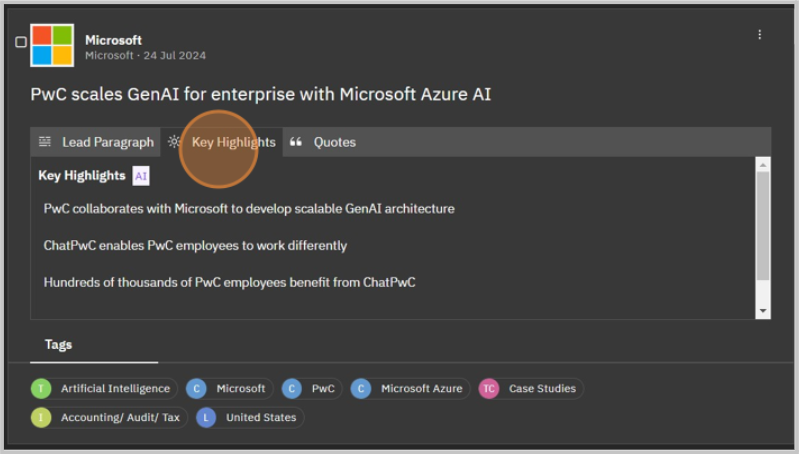Open the three-dot more options menu
The image size is (799, 454).
[x=759, y=35]
